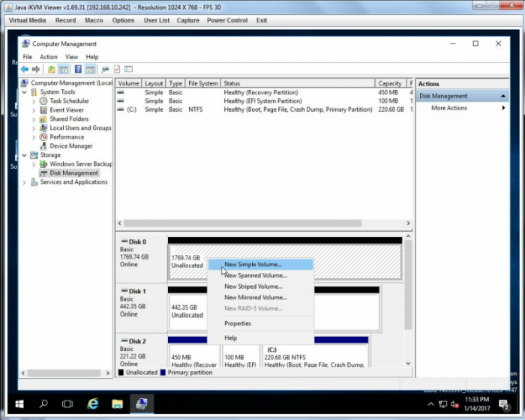
Task: Select the (C:) 220.68 GB NTFS partition block
Action: [x=316, y=357]
